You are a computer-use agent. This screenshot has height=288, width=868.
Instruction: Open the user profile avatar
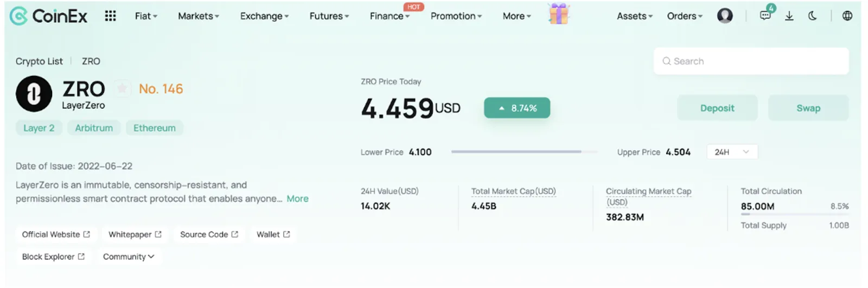click(725, 16)
